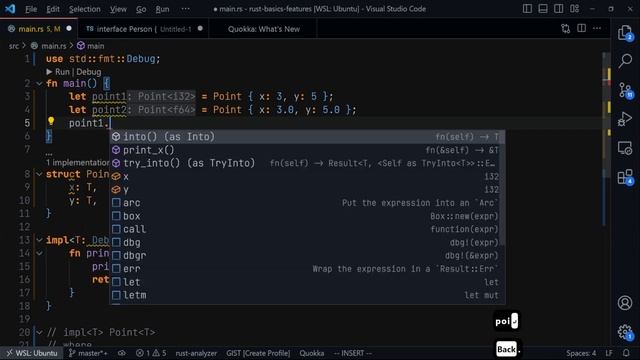Open problems errors and warnings indicator
This screenshot has width=640, height=360.
[x=151, y=353]
